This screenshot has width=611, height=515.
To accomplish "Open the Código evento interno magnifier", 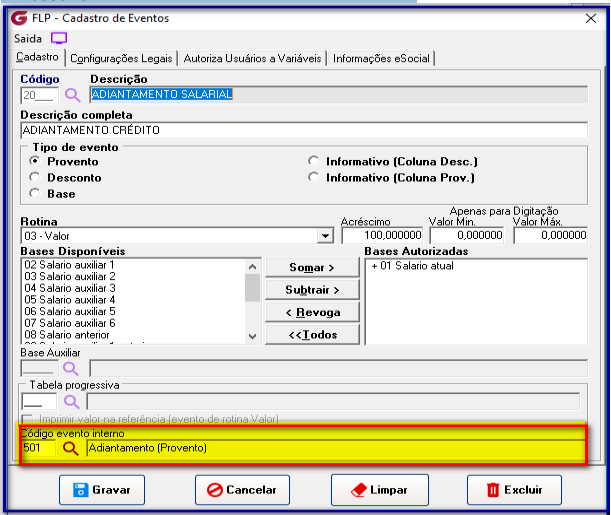I will [71, 448].
